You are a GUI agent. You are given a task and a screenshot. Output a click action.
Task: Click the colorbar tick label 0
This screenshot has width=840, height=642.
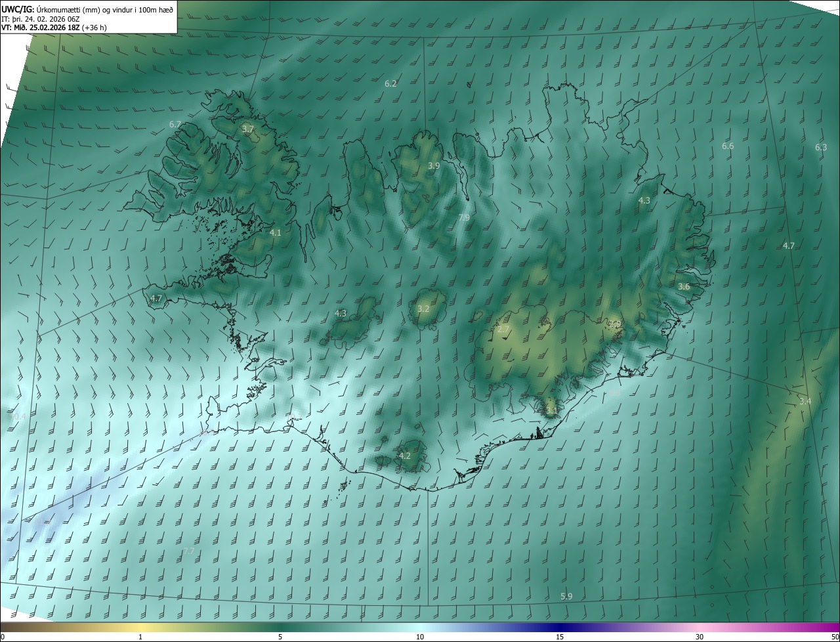pos(3,637)
